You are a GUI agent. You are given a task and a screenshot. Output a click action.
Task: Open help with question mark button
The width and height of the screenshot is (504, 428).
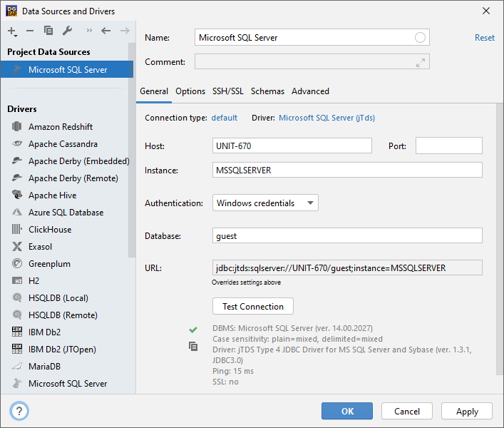point(19,411)
